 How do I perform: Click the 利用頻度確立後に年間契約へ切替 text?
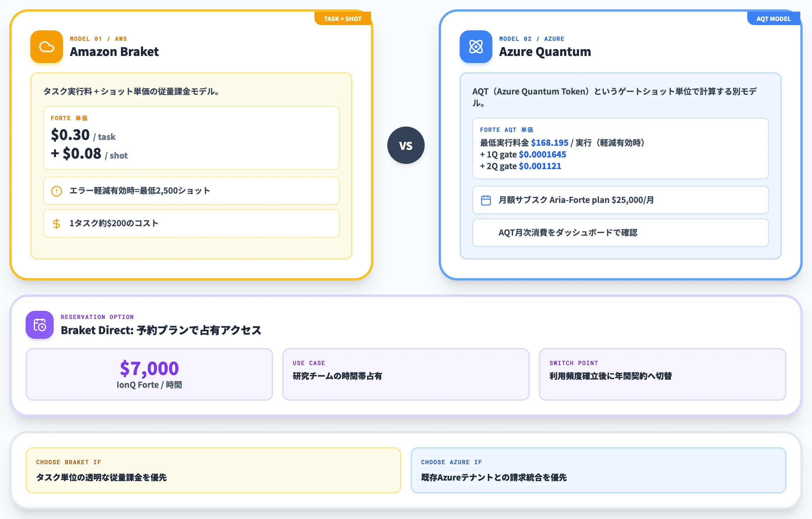tap(610, 376)
